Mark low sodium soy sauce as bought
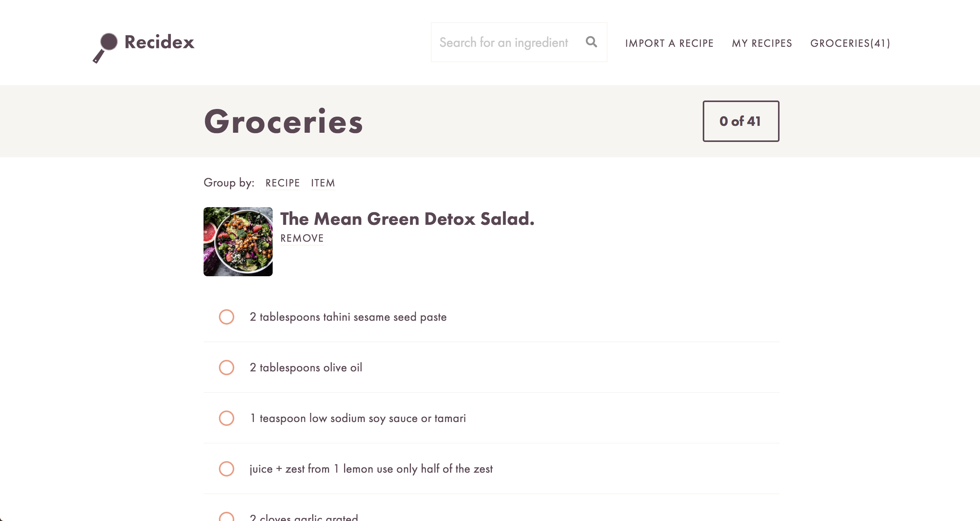Image resolution: width=980 pixels, height=521 pixels. point(227,418)
